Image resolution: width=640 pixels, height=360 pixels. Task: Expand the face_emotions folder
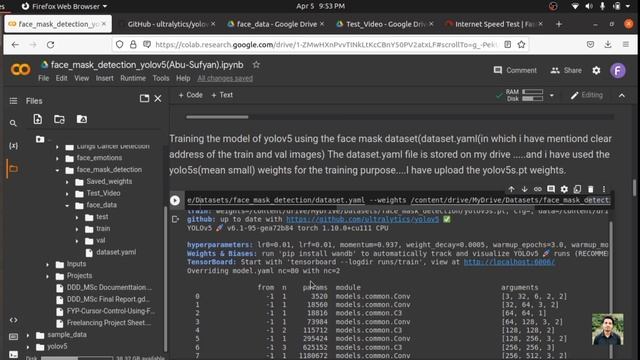click(58, 158)
